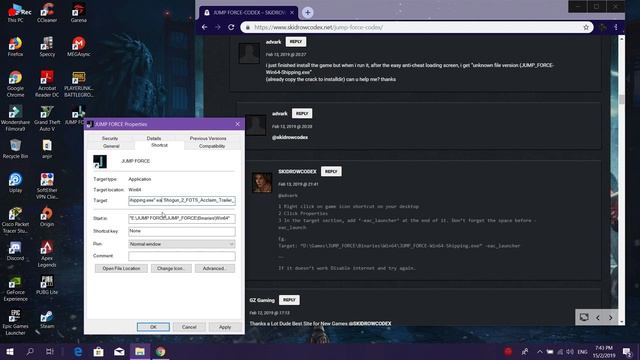
Task: Click inside the Target text field
Action: point(182,200)
